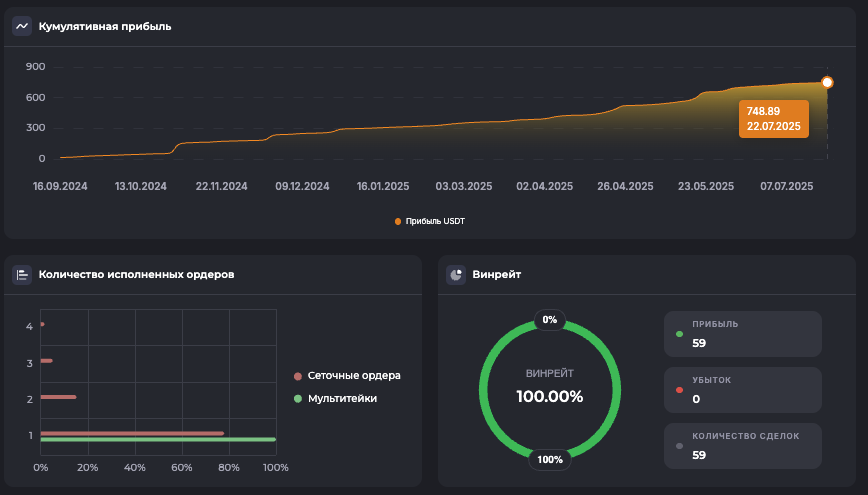This screenshot has width=868, height=495.
Task: Click the Винрейт pie-chart icon
Action: pos(455,274)
